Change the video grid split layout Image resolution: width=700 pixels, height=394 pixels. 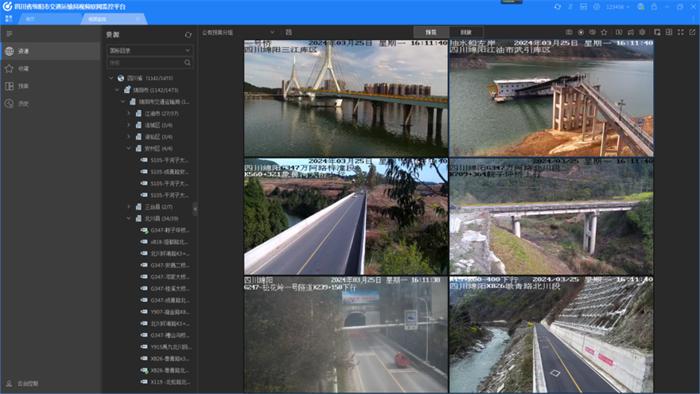point(669,32)
